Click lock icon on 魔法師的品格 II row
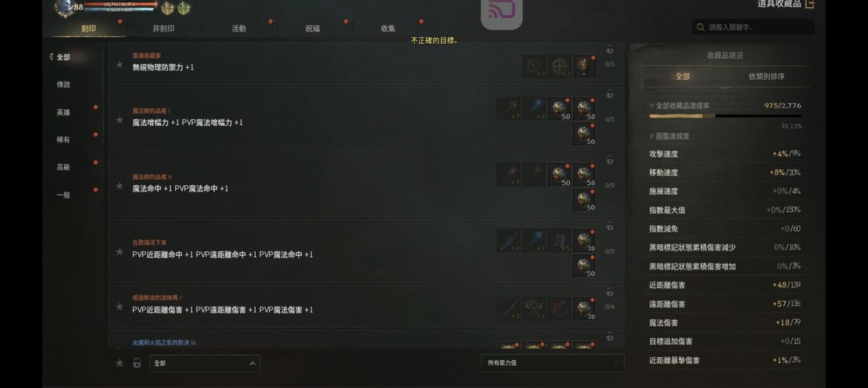 [x=609, y=161]
